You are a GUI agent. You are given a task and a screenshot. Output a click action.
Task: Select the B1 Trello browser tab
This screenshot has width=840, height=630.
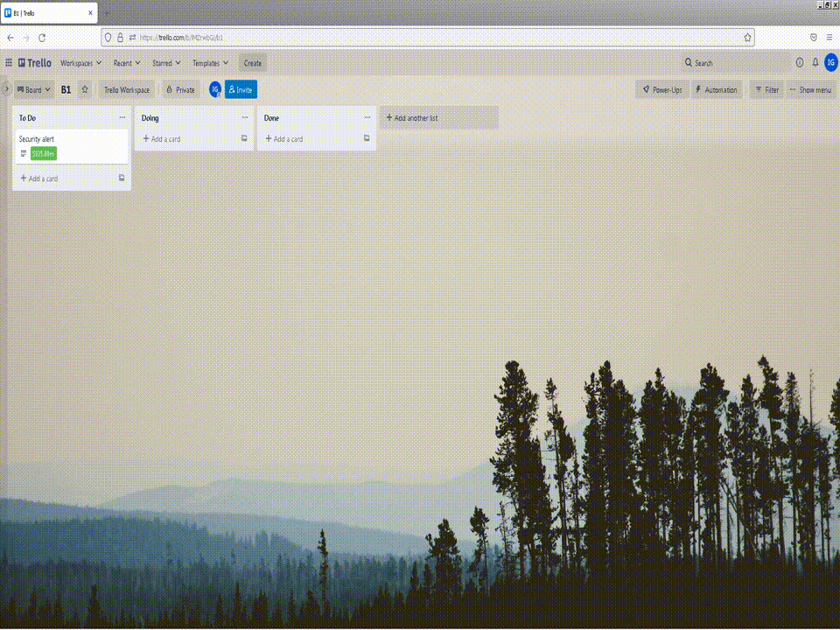pyautogui.click(x=48, y=12)
